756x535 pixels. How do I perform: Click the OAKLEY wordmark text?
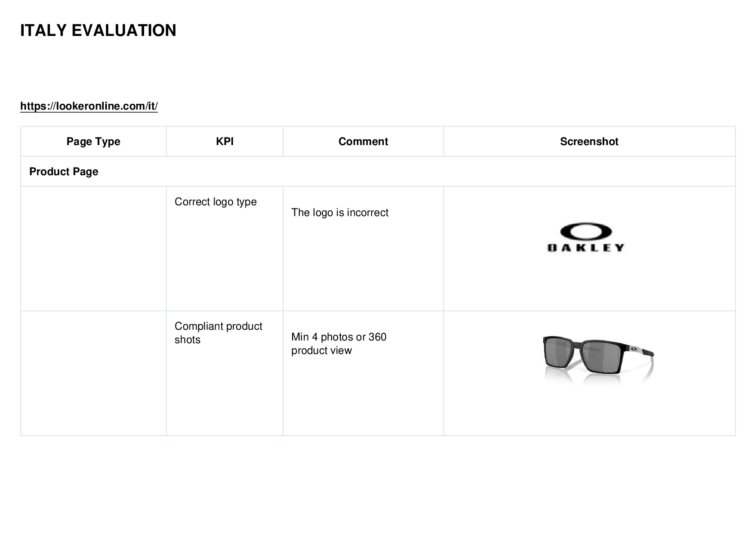[x=586, y=248]
